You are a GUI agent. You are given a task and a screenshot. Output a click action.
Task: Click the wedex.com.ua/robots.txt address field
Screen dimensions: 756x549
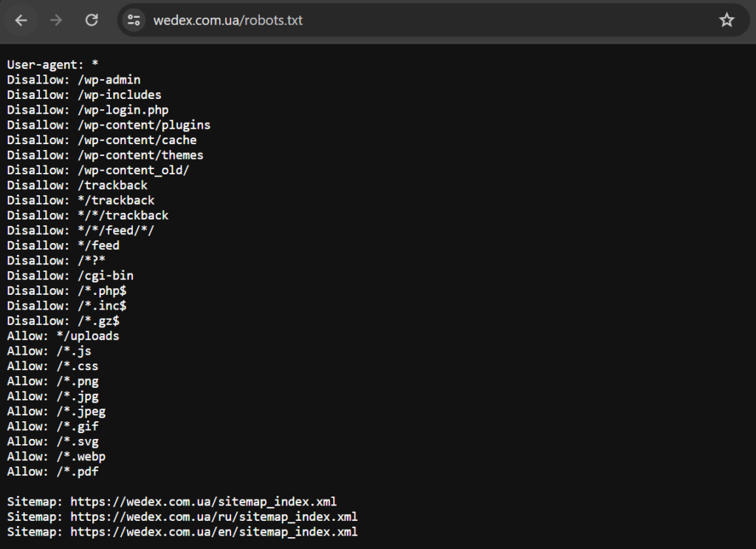227,20
